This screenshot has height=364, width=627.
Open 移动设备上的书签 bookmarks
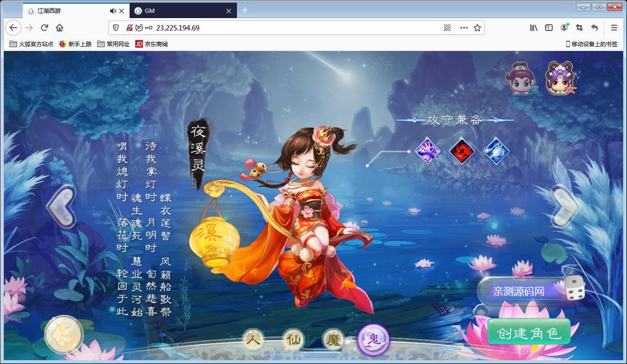(x=591, y=44)
